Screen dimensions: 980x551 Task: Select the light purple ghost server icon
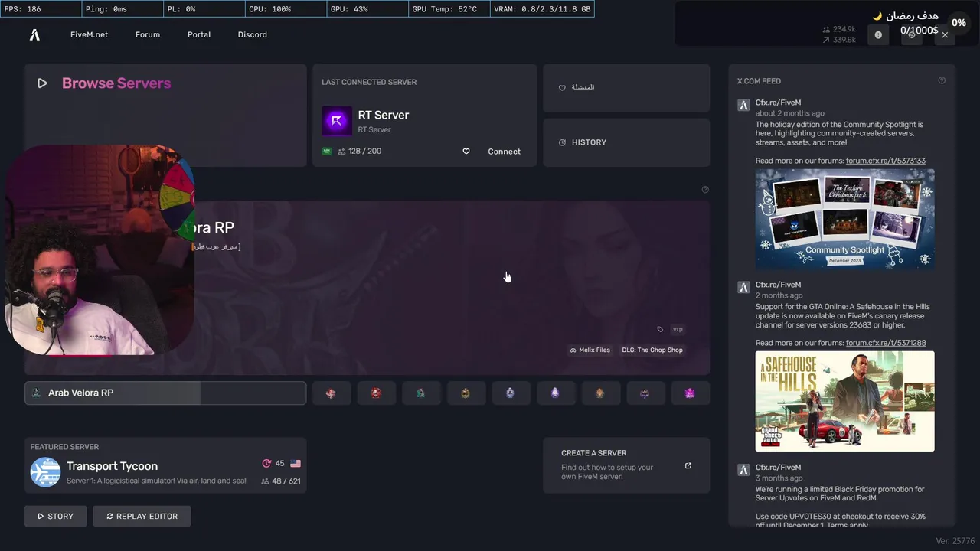point(555,393)
